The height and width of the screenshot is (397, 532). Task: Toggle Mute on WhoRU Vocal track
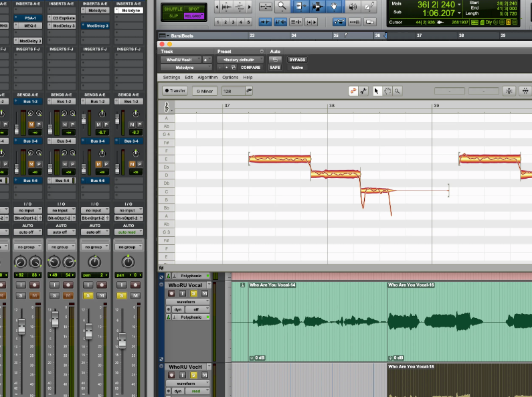pyautogui.click(x=205, y=293)
